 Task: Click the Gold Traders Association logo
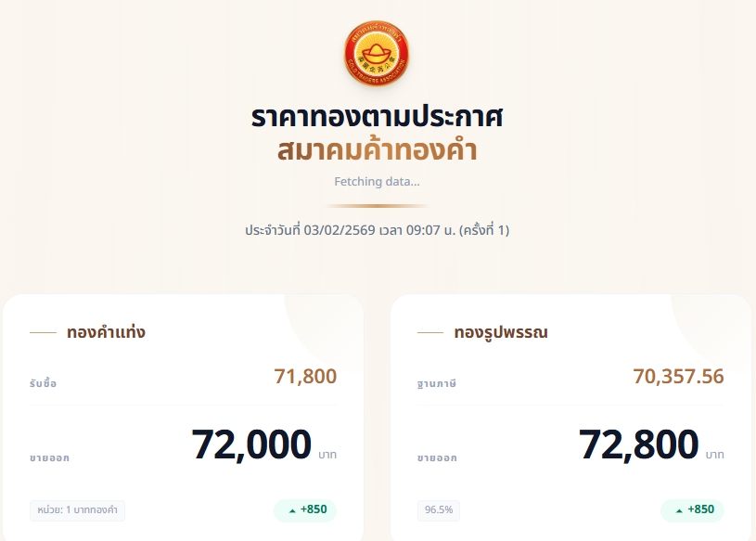click(x=377, y=53)
